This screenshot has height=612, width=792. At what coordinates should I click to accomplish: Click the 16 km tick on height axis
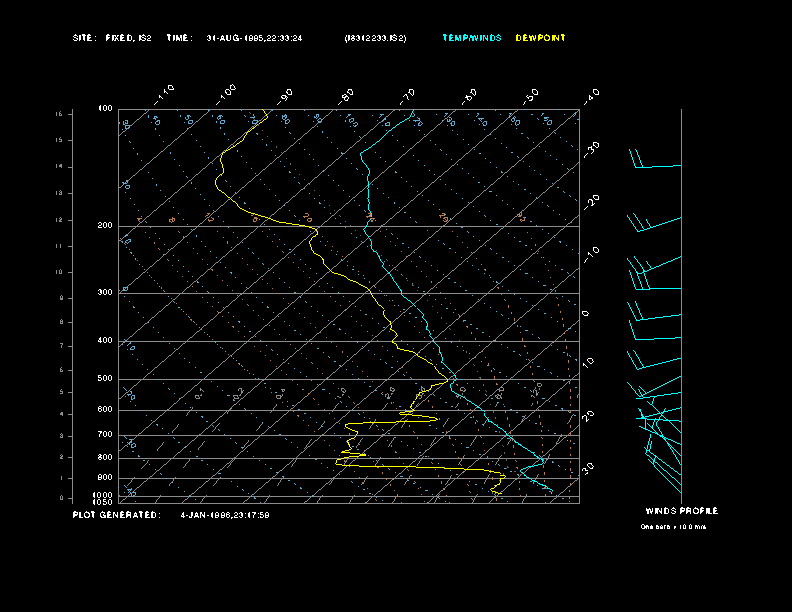pyautogui.click(x=59, y=114)
